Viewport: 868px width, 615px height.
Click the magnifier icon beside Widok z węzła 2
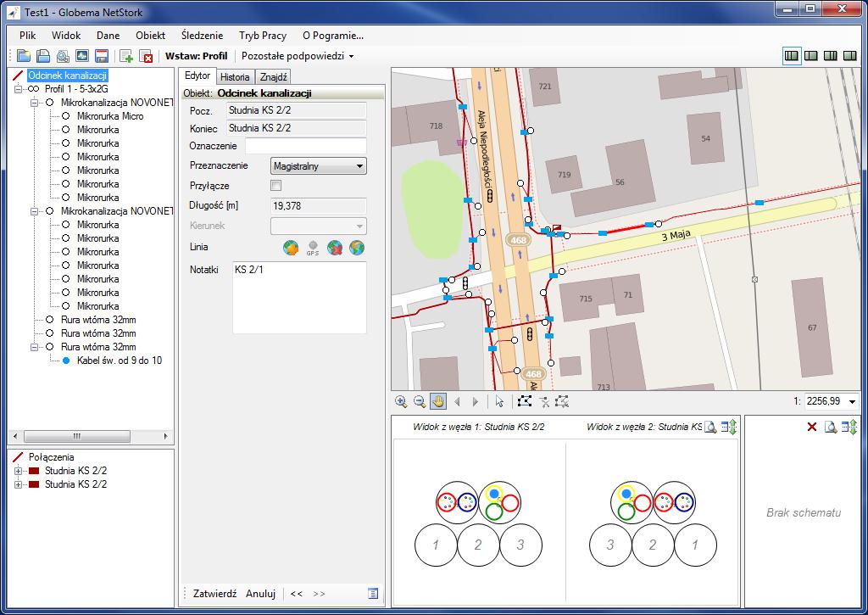coord(710,427)
